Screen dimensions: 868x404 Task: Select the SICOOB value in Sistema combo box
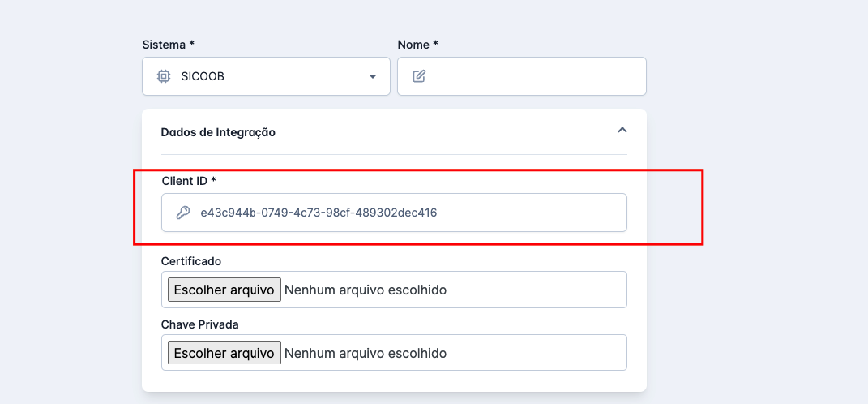203,76
